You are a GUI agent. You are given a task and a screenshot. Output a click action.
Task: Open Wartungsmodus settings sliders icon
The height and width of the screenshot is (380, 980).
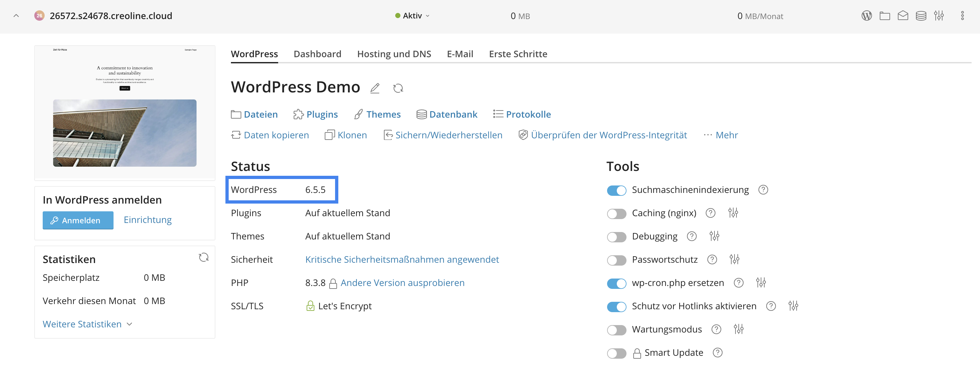click(738, 330)
